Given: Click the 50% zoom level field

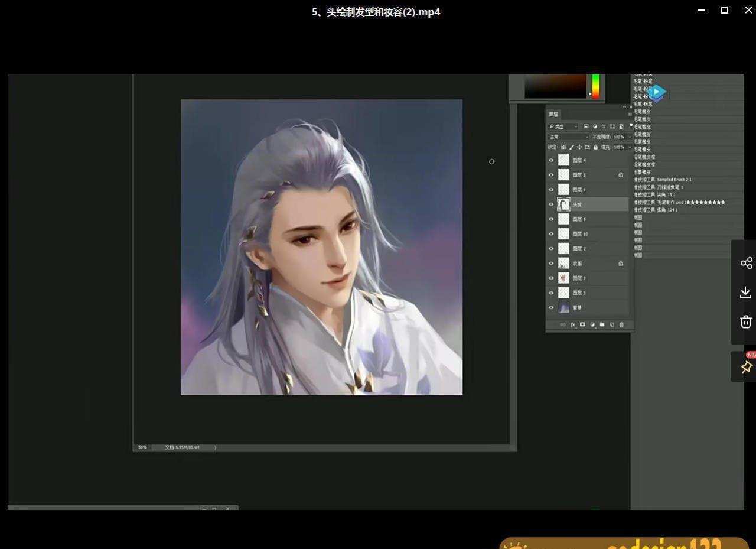Looking at the screenshot, I should coord(142,447).
